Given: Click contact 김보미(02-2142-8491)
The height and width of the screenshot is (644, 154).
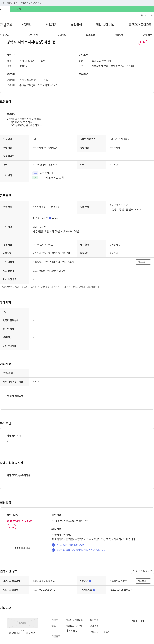Looking at the screenshot, I should [x=44, y=590].
